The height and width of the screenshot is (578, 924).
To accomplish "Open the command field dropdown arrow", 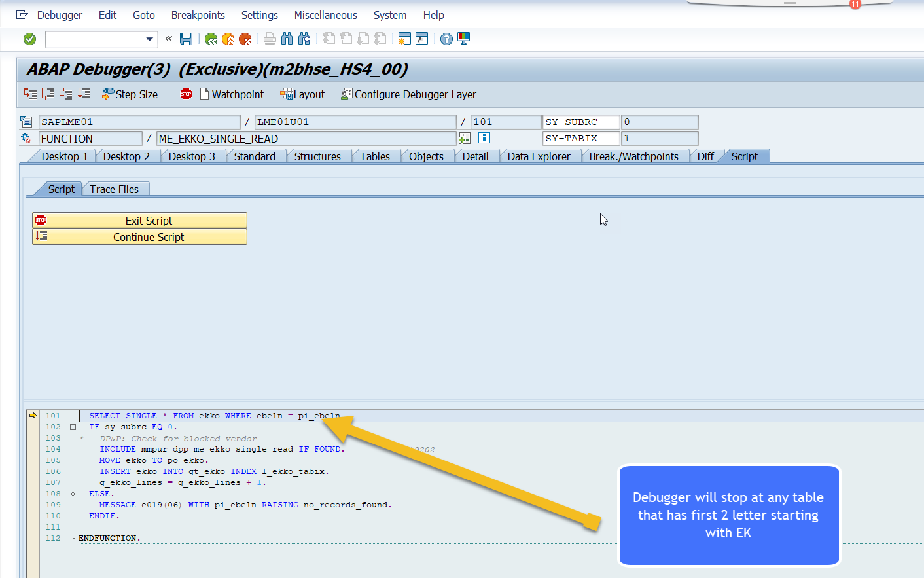I will pyautogui.click(x=150, y=39).
